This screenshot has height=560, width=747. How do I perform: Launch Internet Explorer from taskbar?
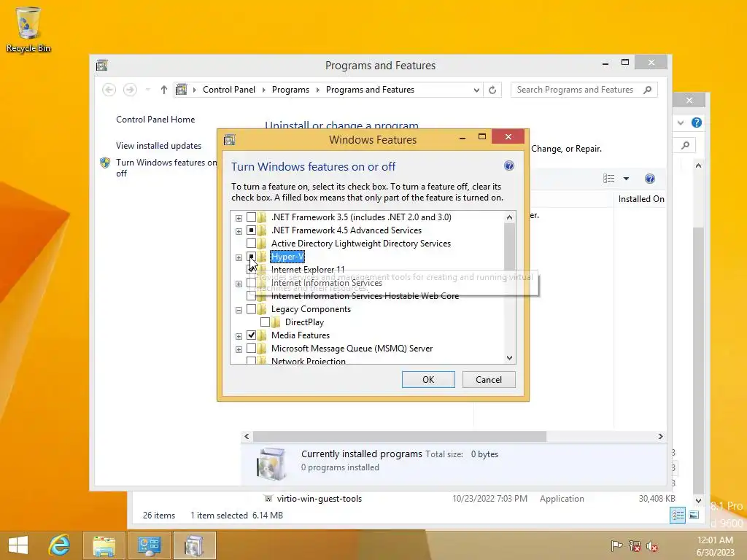(60, 545)
